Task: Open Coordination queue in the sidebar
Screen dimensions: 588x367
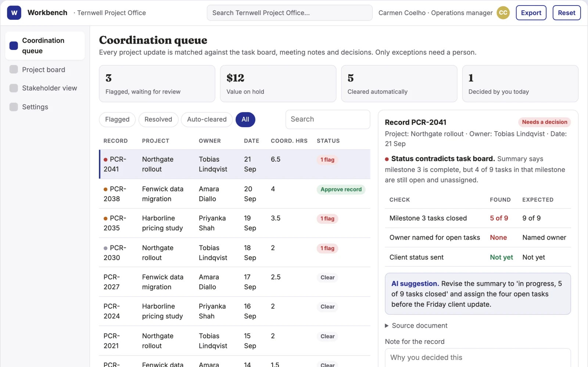Action: [x=45, y=46]
